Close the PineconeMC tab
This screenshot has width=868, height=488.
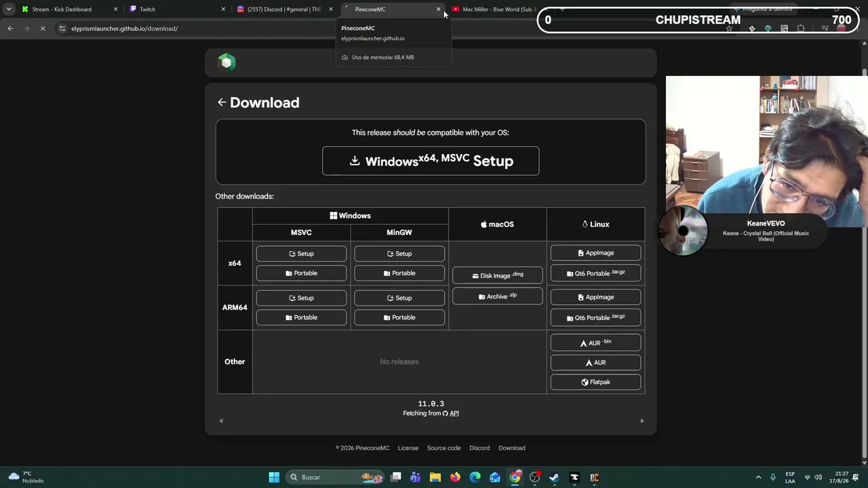click(438, 9)
